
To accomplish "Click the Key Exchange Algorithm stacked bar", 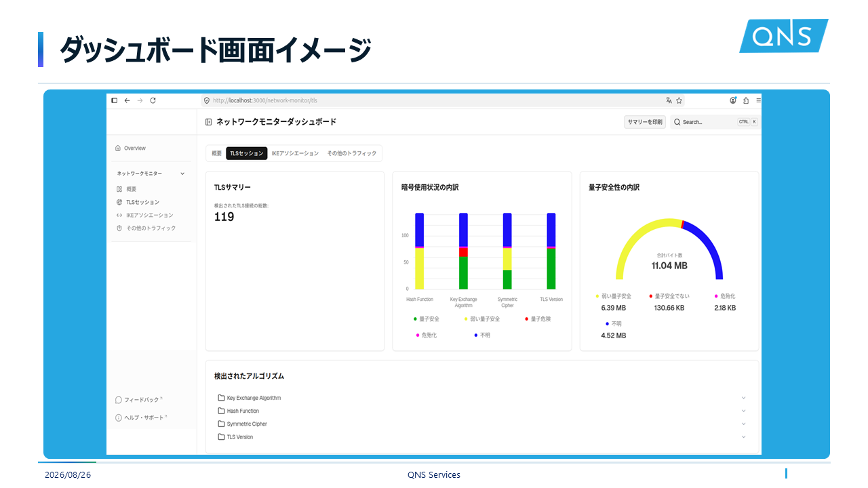I will point(463,251).
